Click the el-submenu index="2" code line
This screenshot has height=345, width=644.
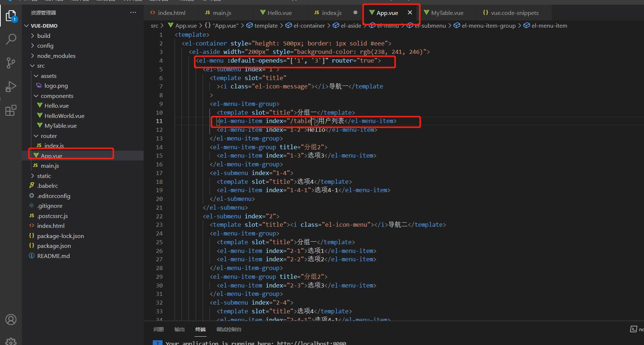[241, 216]
